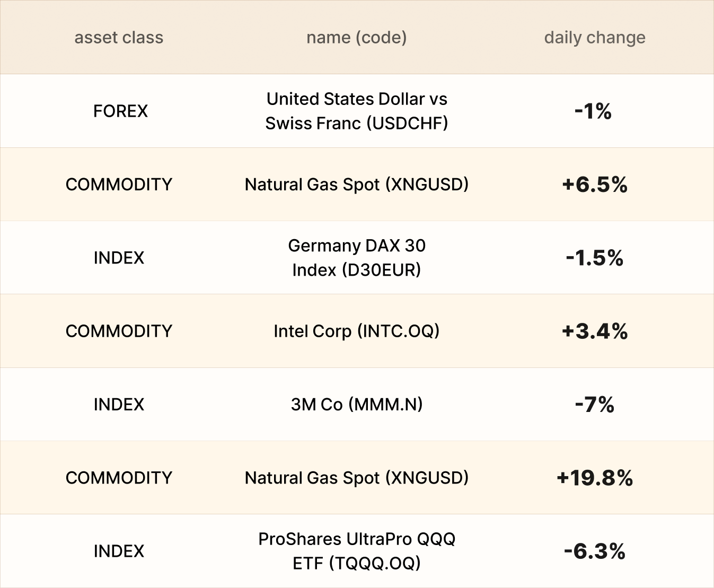Open ProShares UltraPro QQQ ETF entry
The image size is (714, 588).
point(356,551)
